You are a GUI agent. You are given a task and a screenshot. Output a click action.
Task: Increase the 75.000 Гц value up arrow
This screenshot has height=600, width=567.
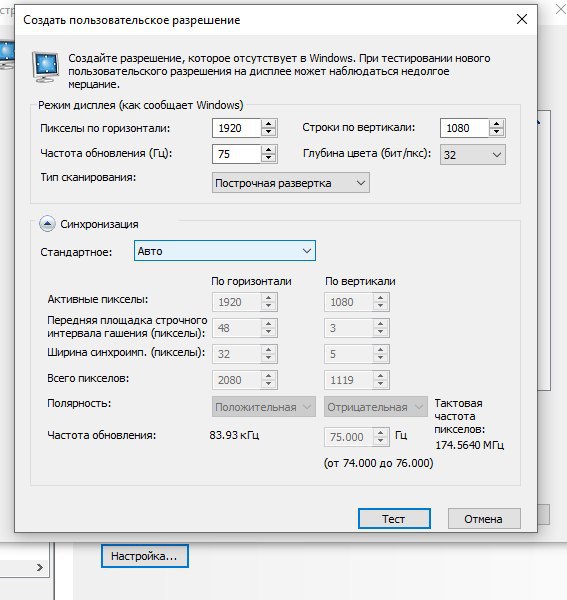click(x=380, y=432)
